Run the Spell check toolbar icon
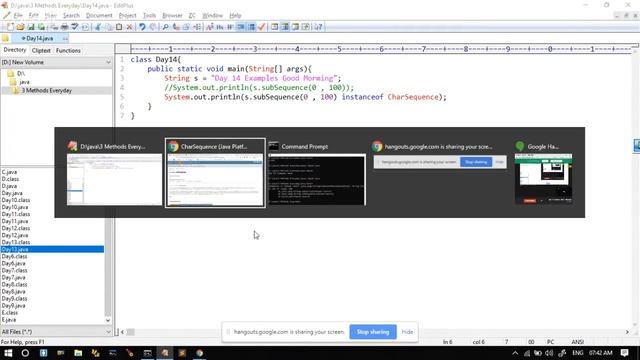 pos(75,27)
